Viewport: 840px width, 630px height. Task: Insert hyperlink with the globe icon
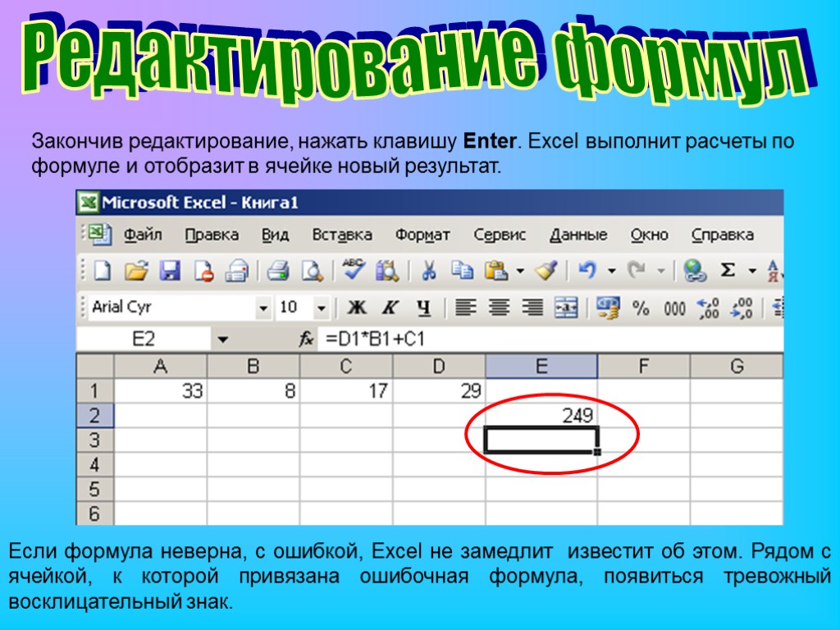695,271
